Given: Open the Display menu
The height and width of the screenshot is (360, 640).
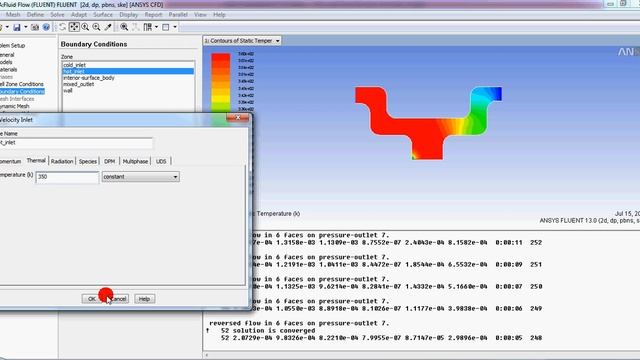Looking at the screenshot, I should click(x=129, y=15).
